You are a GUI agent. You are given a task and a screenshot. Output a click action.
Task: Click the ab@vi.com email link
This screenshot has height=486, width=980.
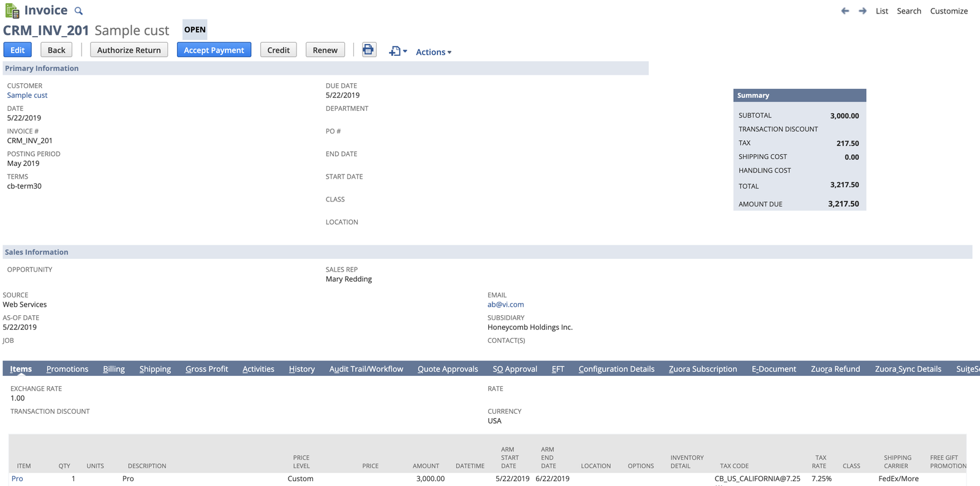click(x=505, y=305)
